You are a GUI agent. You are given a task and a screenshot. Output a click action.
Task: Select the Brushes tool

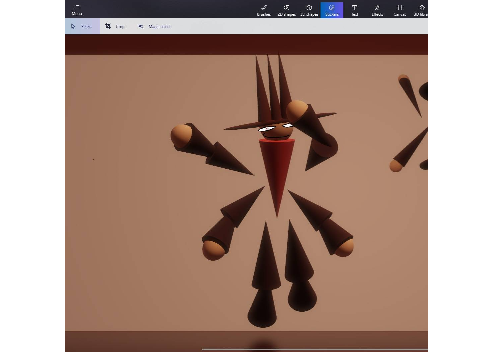click(x=264, y=10)
